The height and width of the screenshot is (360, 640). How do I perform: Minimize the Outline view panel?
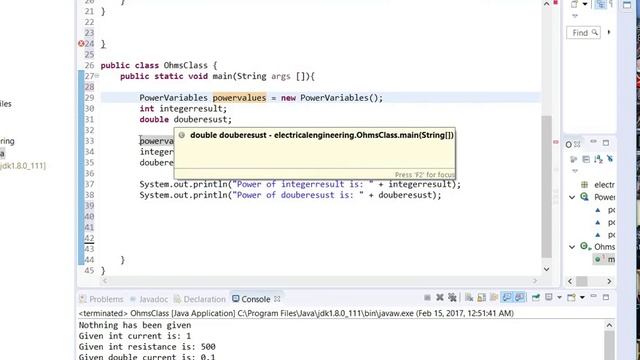point(593,142)
